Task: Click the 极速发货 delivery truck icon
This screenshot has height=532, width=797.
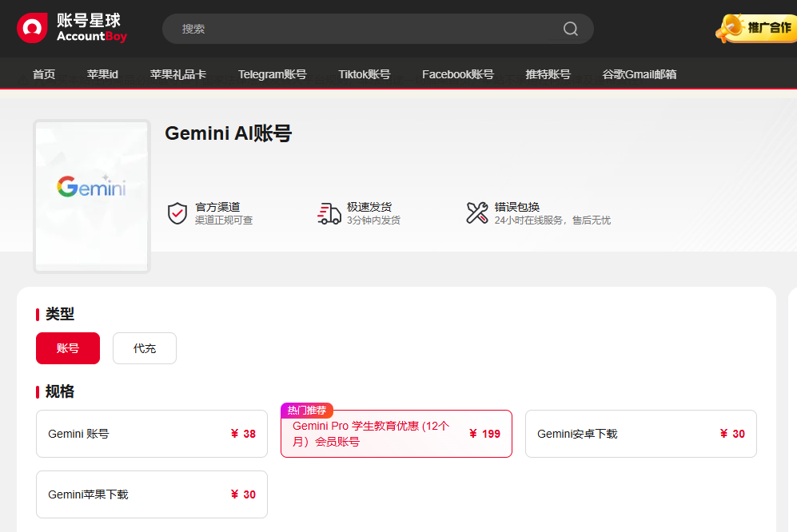Action: pyautogui.click(x=328, y=212)
